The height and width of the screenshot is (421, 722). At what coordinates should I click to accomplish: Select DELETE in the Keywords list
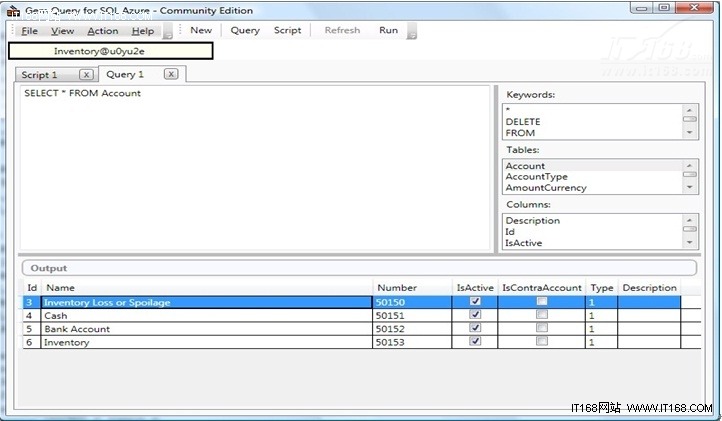(x=593, y=122)
